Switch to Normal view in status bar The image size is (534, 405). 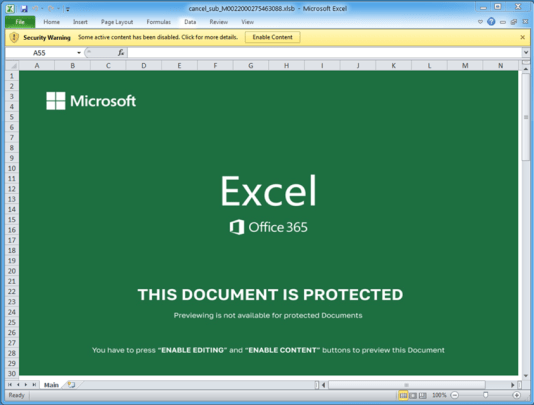(x=403, y=395)
